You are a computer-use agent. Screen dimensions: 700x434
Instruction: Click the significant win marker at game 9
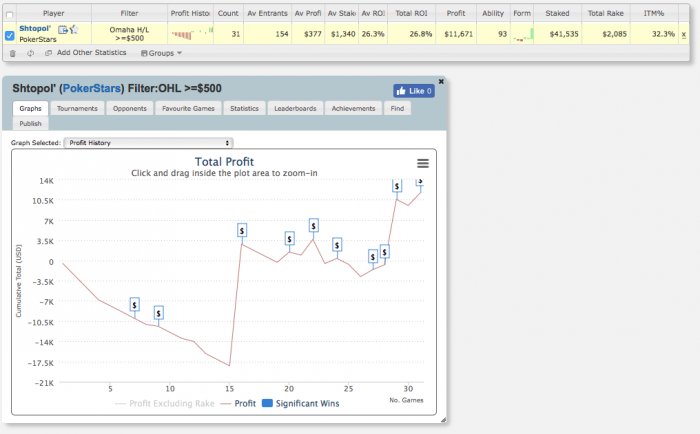[x=158, y=313]
